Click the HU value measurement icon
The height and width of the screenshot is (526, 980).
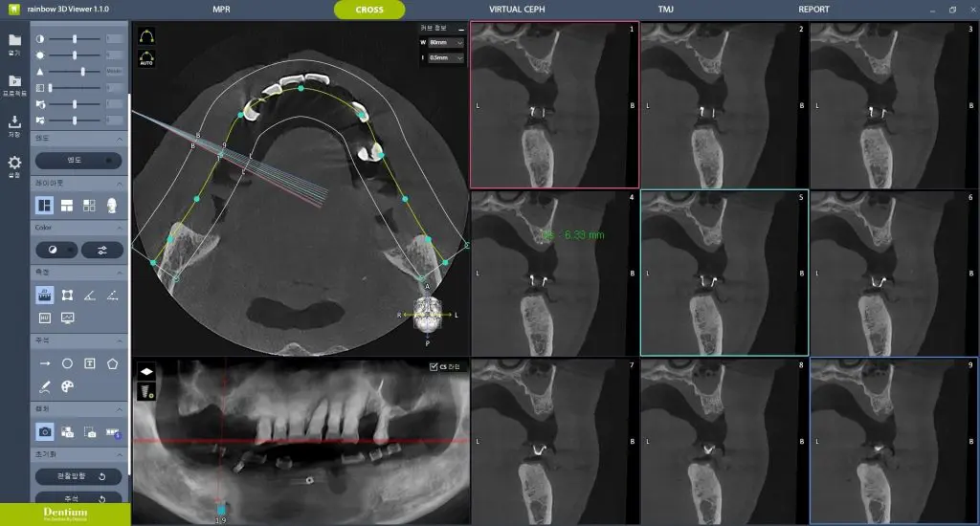[44, 318]
